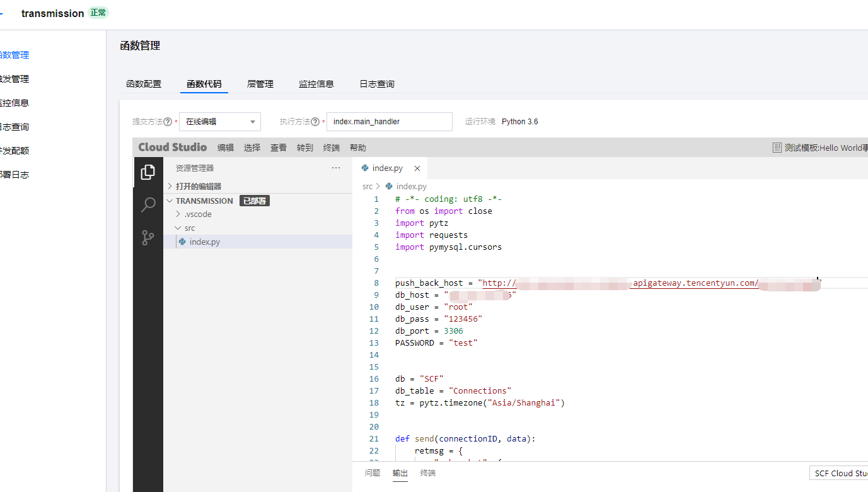Open the Source Control branch icon
The image size is (868, 492).
(x=148, y=238)
